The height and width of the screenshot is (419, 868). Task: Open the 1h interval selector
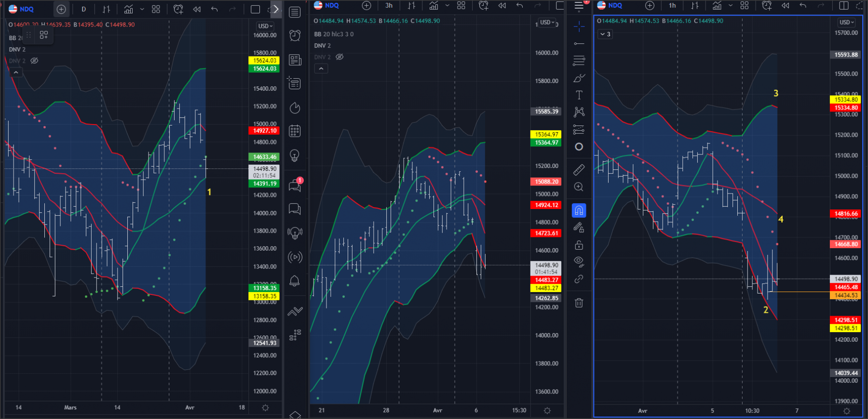[672, 5]
